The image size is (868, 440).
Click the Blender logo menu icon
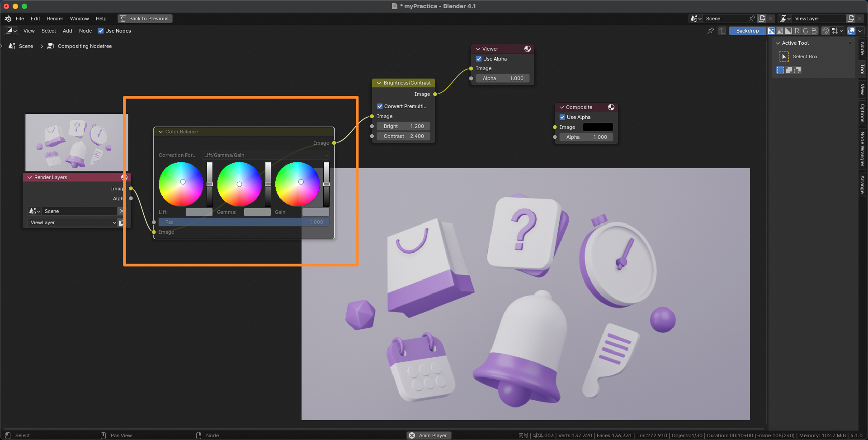coord(8,19)
